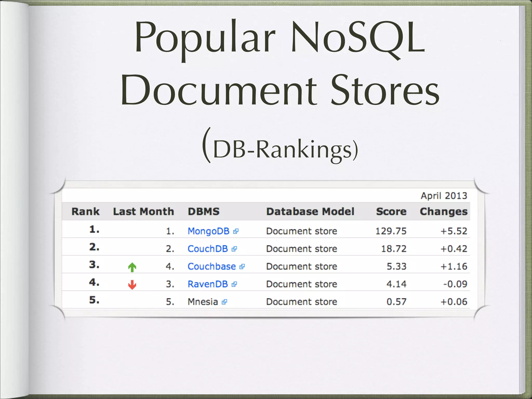532x399 pixels.
Task: Click the Score column header
Action: click(391, 211)
